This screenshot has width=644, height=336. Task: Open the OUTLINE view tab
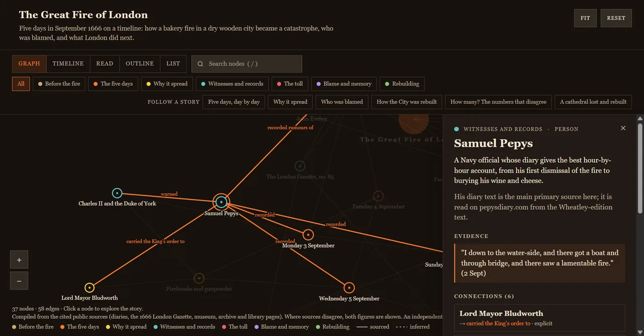(139, 63)
